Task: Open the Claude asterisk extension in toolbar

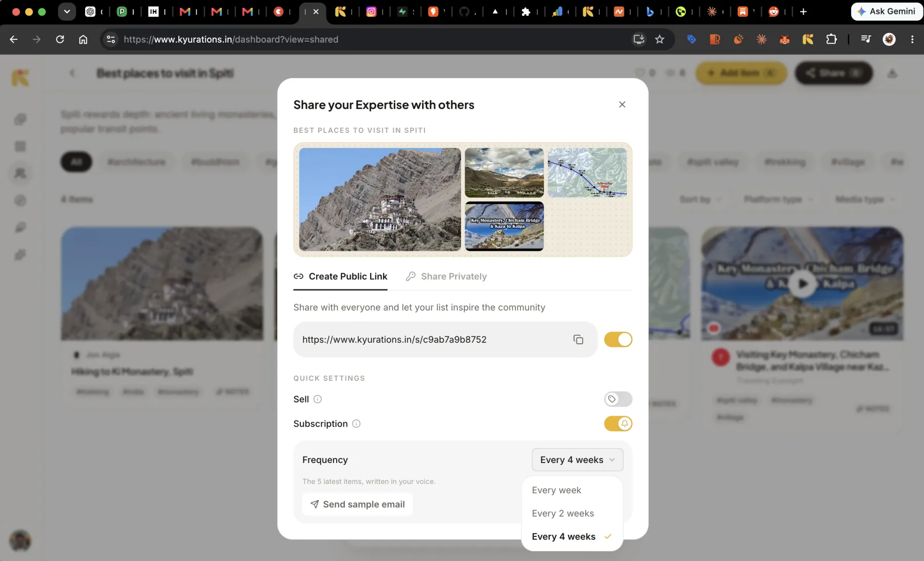Action: (762, 40)
